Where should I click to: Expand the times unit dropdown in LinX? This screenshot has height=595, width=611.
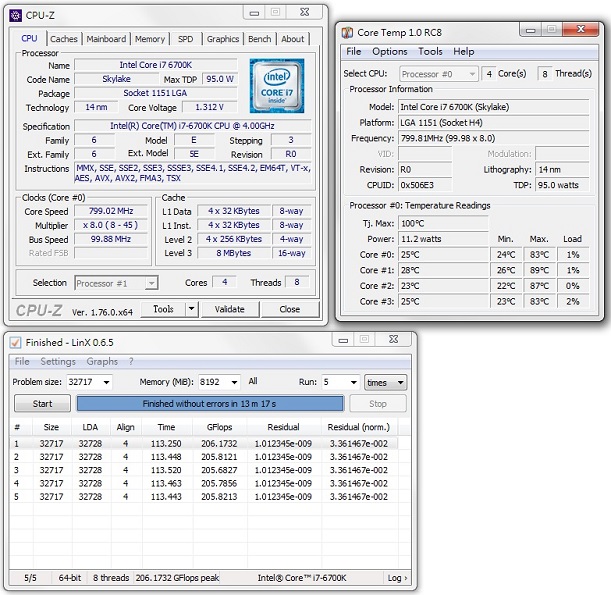385,383
